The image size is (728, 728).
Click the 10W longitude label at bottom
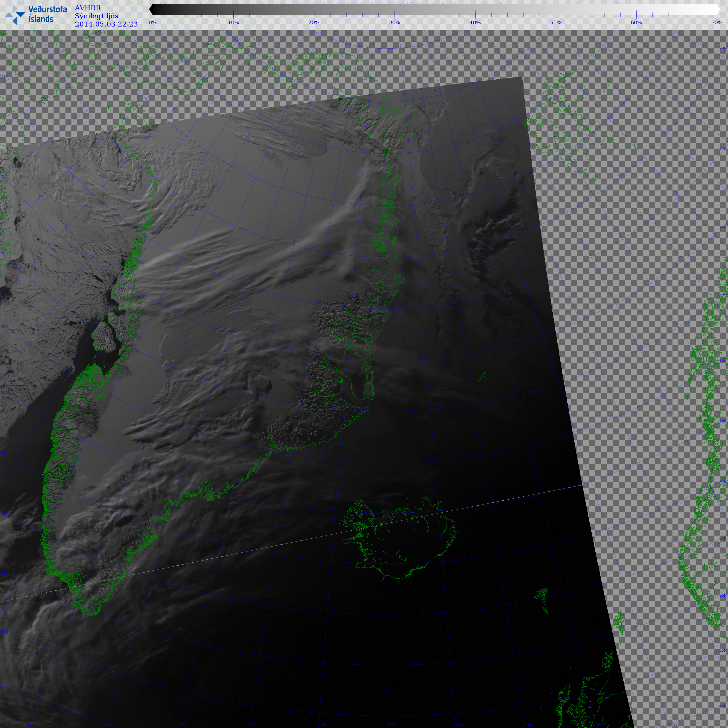tap(529, 725)
